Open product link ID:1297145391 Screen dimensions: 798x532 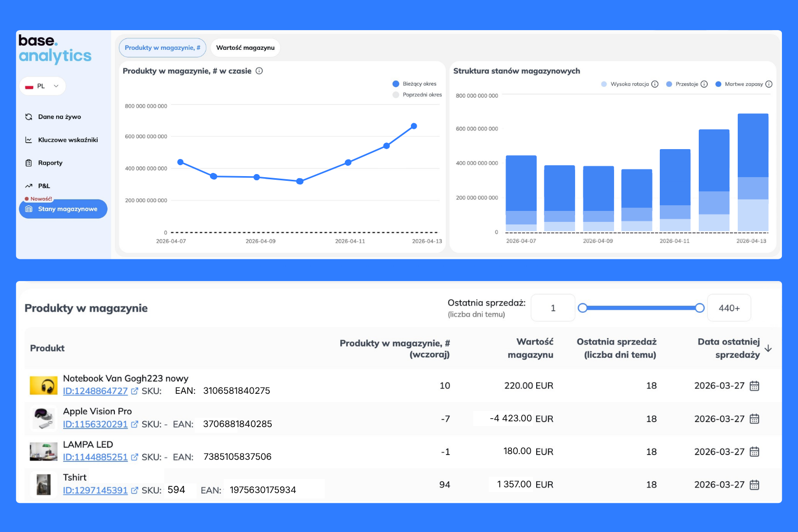(x=95, y=490)
